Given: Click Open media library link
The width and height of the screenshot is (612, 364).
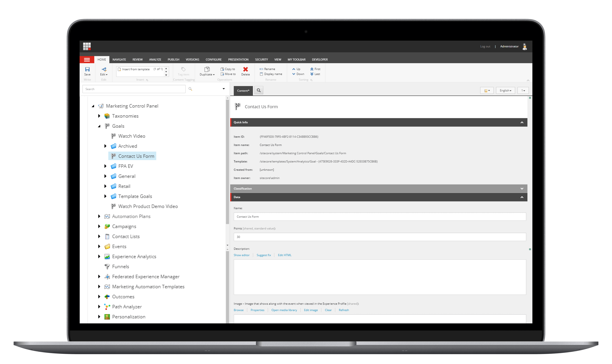Looking at the screenshot, I should click(284, 310).
